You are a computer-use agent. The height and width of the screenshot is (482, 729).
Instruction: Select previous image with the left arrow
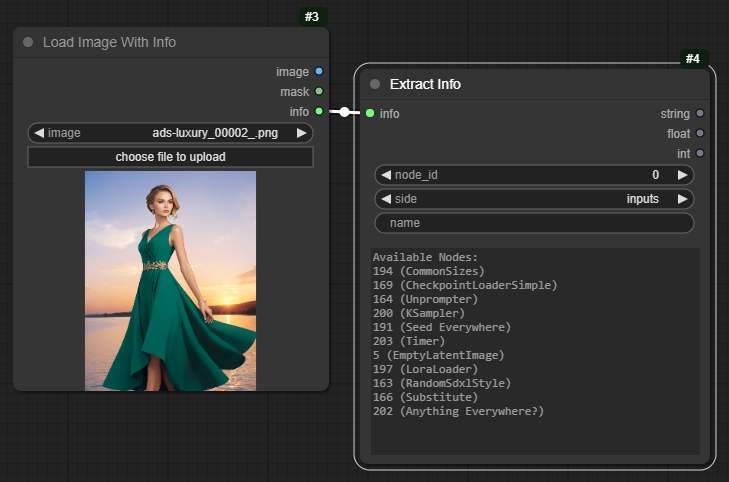tap(40, 133)
